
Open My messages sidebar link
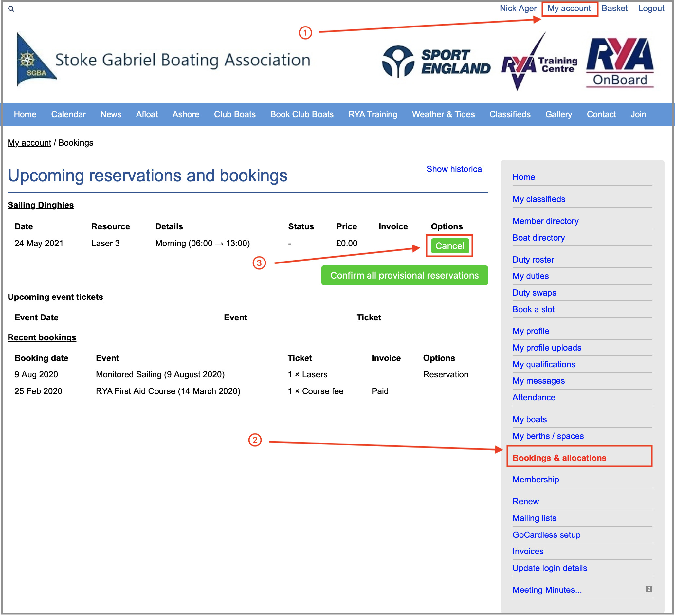tap(538, 381)
